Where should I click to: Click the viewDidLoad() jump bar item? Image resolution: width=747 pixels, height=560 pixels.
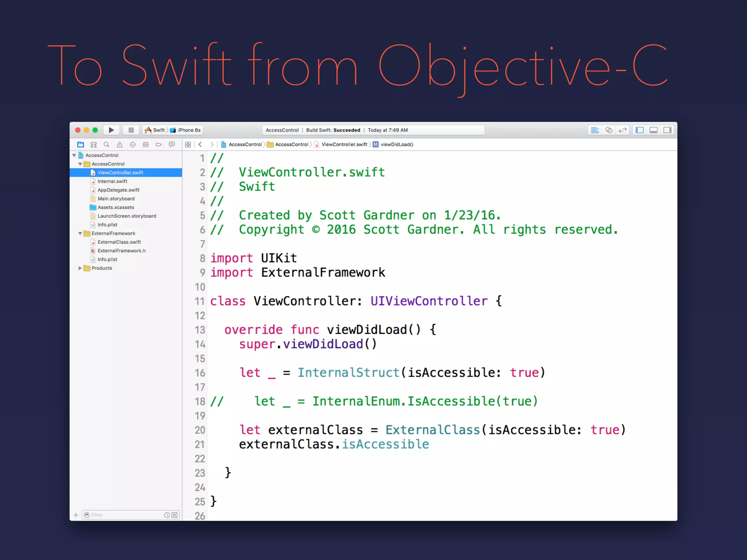[x=396, y=145]
